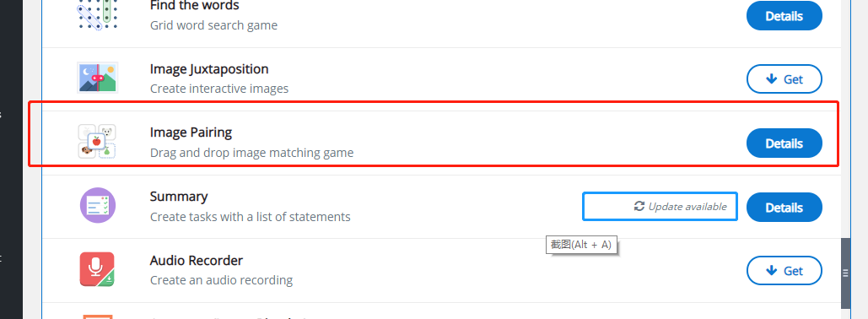868x319 pixels.
Task: Click the vertical scrollbar handle on the right
Action: [845, 273]
